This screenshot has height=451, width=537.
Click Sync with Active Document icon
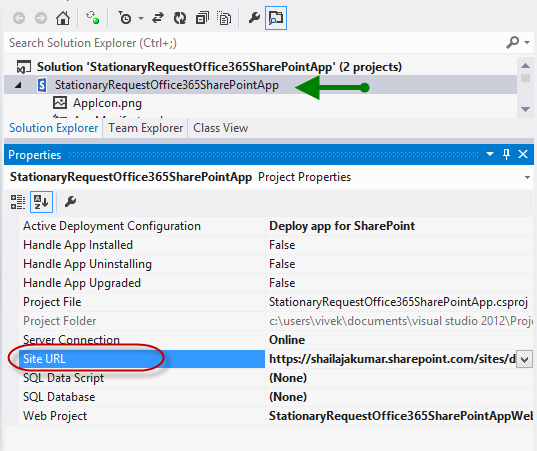click(158, 18)
